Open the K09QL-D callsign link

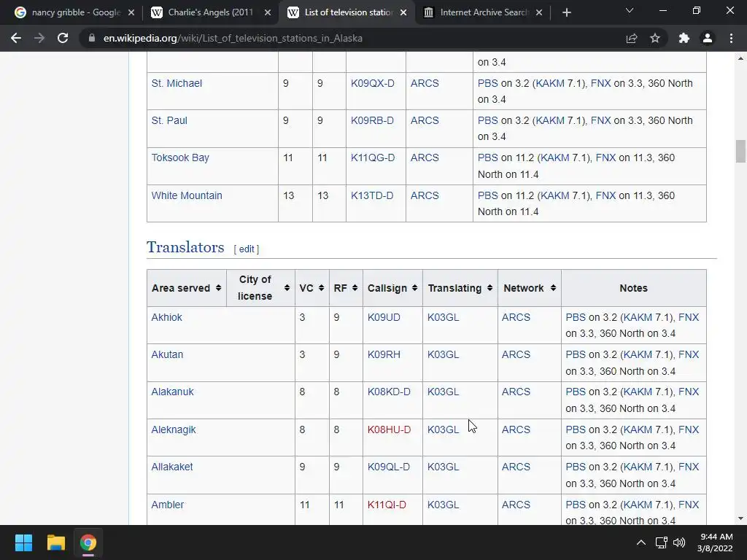coord(389,467)
